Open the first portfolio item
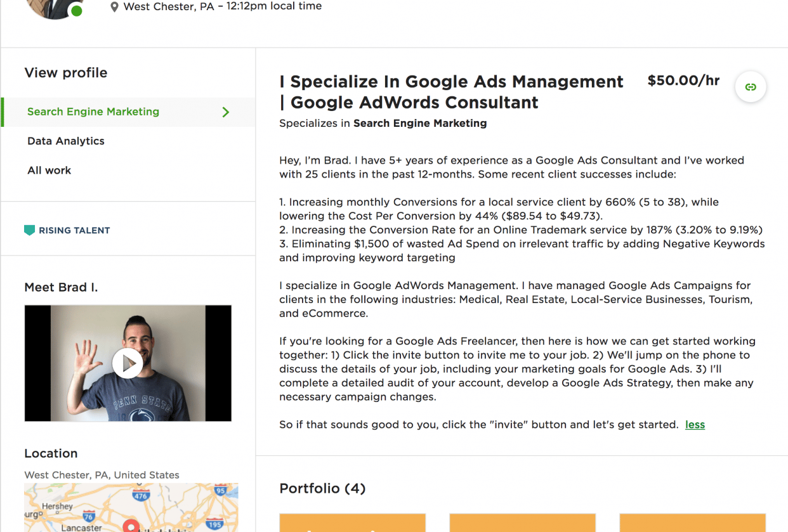This screenshot has height=532, width=788. click(352, 523)
